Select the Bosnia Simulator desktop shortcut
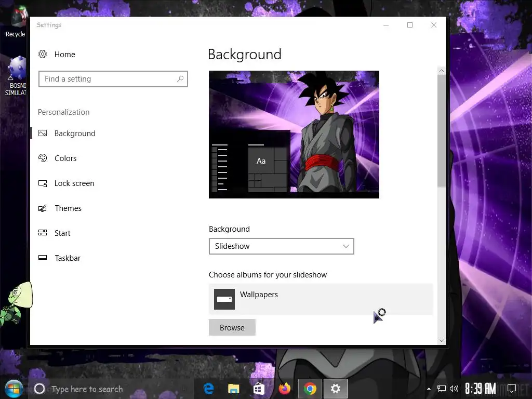Screen dimensions: 532x399 [x=16, y=76]
